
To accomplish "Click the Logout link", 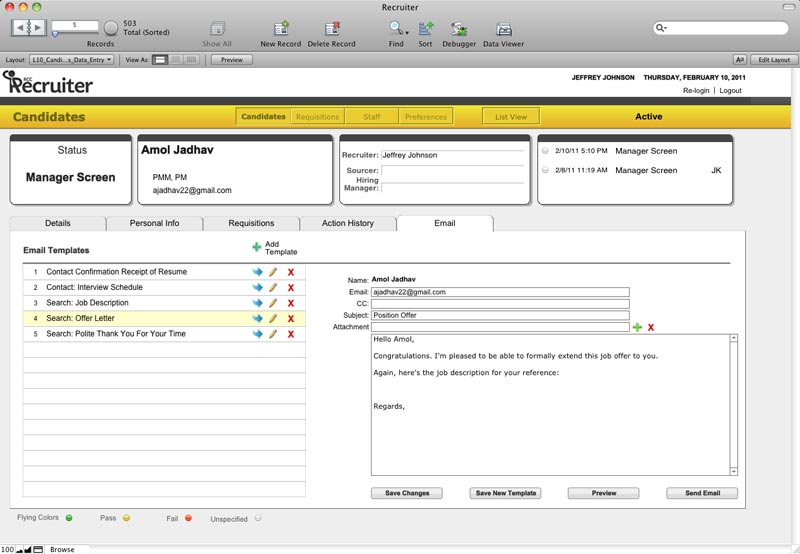I will [730, 90].
